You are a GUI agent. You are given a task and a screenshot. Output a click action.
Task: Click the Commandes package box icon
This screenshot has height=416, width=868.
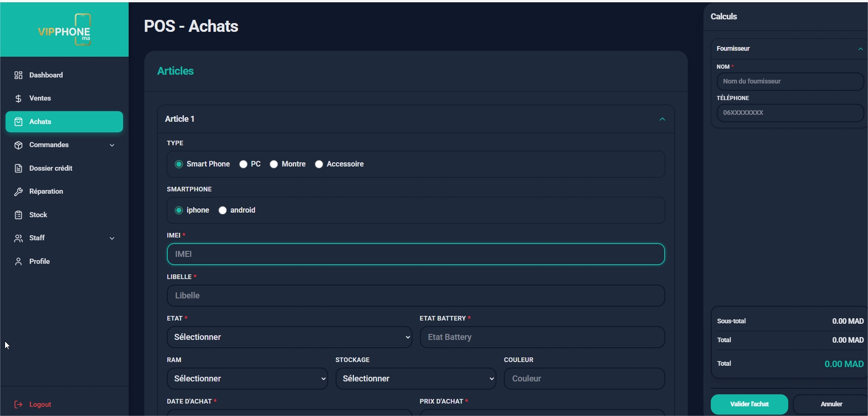click(18, 145)
